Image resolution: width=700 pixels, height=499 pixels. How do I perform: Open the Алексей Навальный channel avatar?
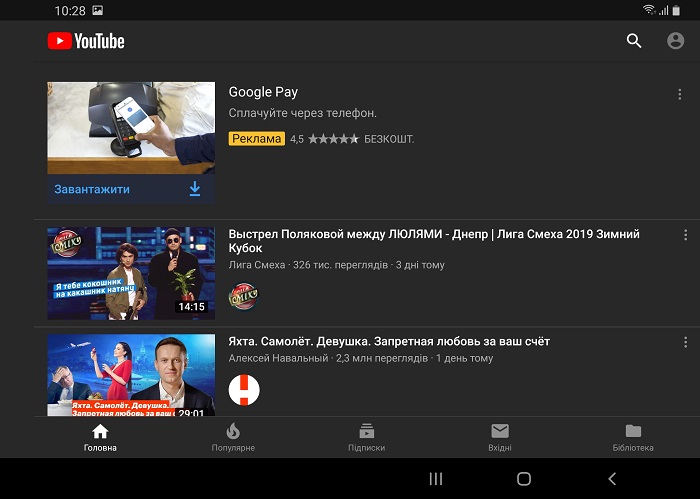(244, 390)
